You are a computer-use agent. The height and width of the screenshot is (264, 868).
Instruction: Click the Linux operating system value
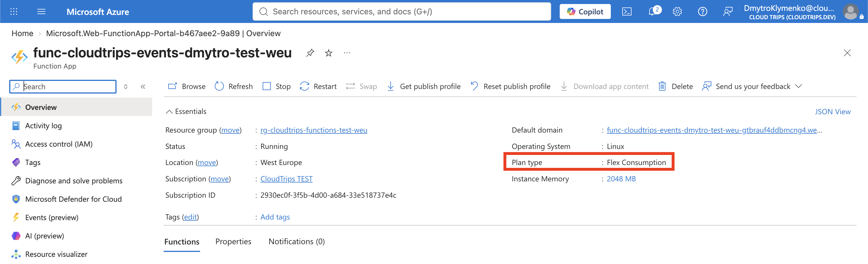tap(615, 146)
